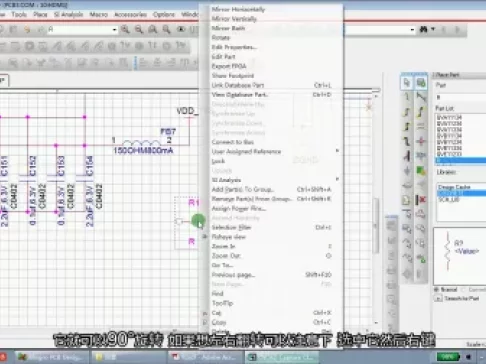The width and height of the screenshot is (486, 364).
Task: Click the binoculars search icon
Action: point(424,29)
